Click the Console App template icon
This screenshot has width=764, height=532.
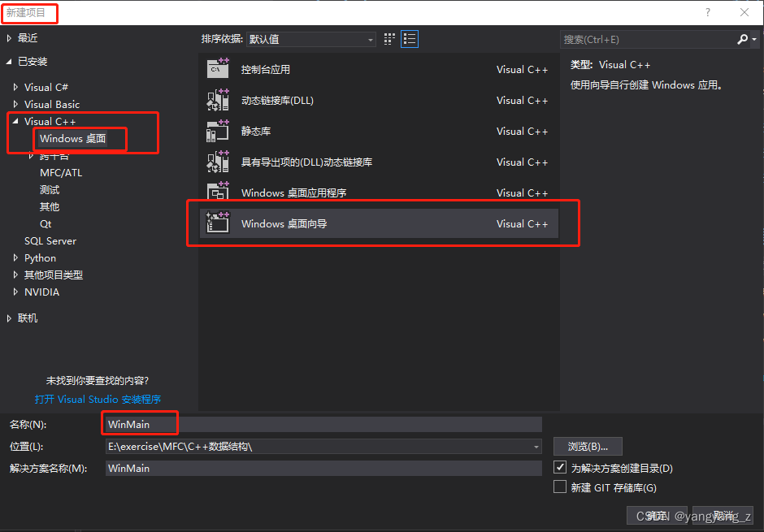coord(218,69)
